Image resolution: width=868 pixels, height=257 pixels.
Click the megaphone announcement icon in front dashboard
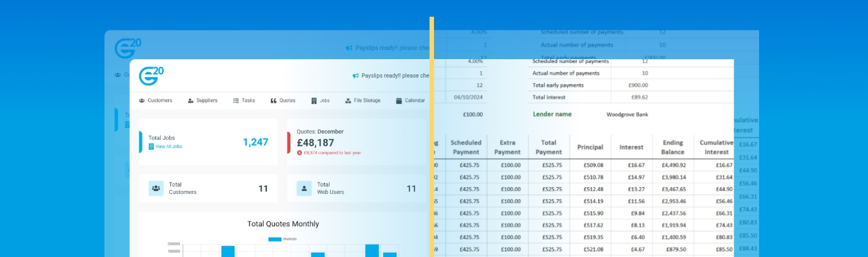pos(355,76)
